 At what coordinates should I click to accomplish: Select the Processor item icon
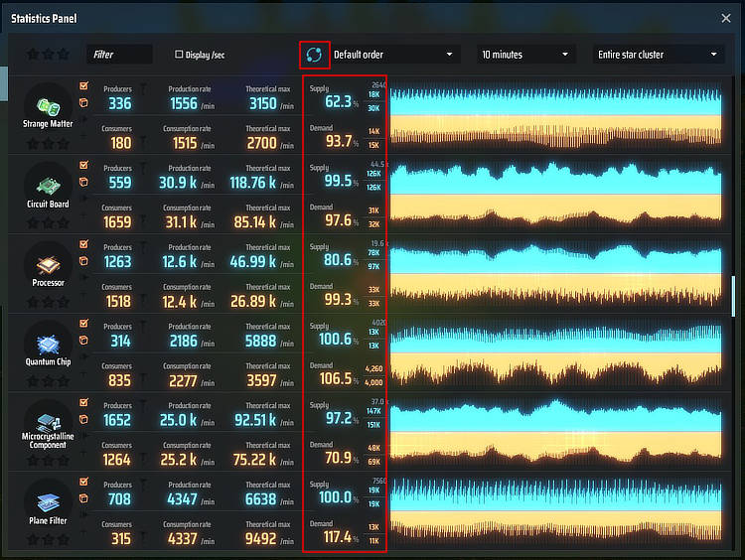(x=48, y=265)
